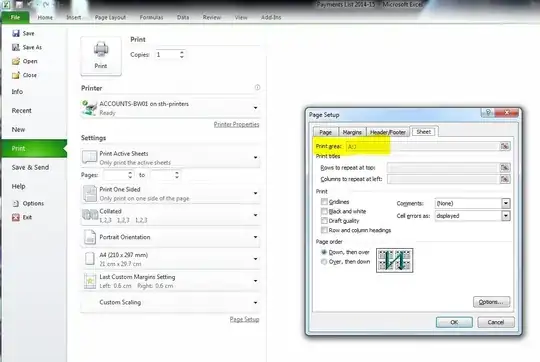Enable the Gridlines checkbox
Screen dimensions: 540x362
coord(324,202)
